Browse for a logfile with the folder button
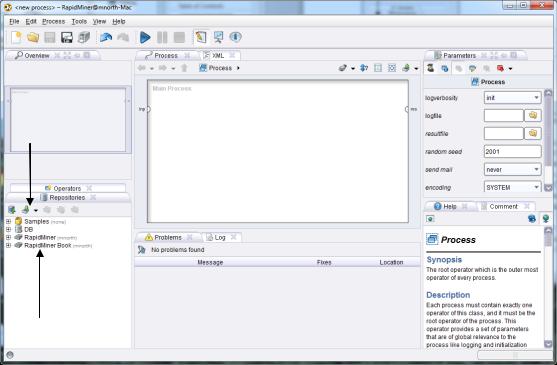 coord(532,115)
